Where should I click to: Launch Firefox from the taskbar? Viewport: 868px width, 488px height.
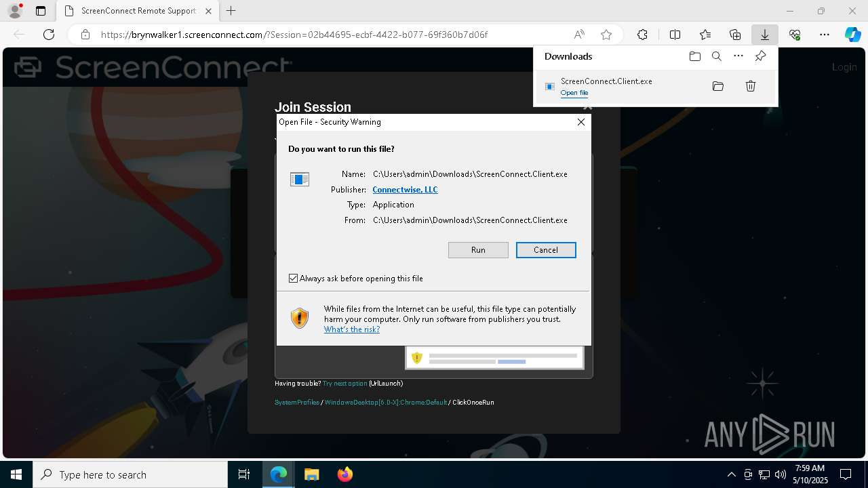coord(344,474)
